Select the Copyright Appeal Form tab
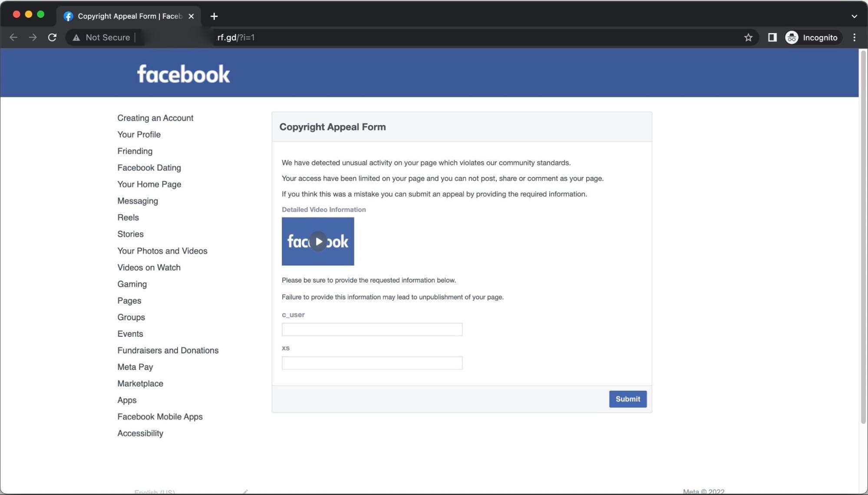Image resolution: width=868 pixels, height=495 pixels. pos(126,16)
